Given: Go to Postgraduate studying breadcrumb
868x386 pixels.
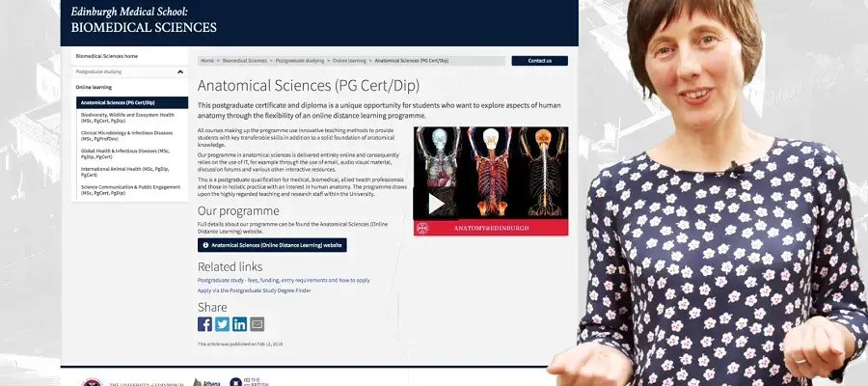Looking at the screenshot, I should (x=300, y=61).
